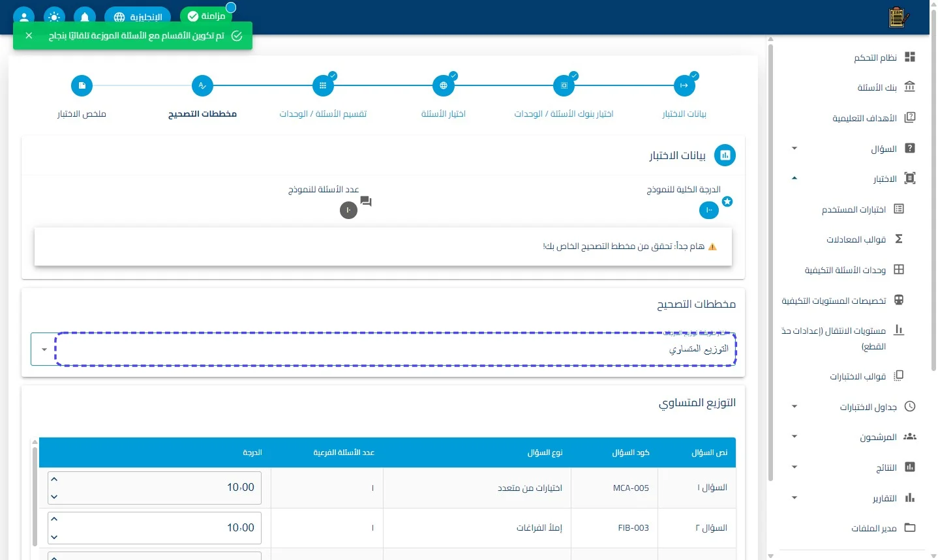Image resolution: width=938 pixels, height=560 pixels.
Task: Open the user profile icon
Action: (24, 16)
